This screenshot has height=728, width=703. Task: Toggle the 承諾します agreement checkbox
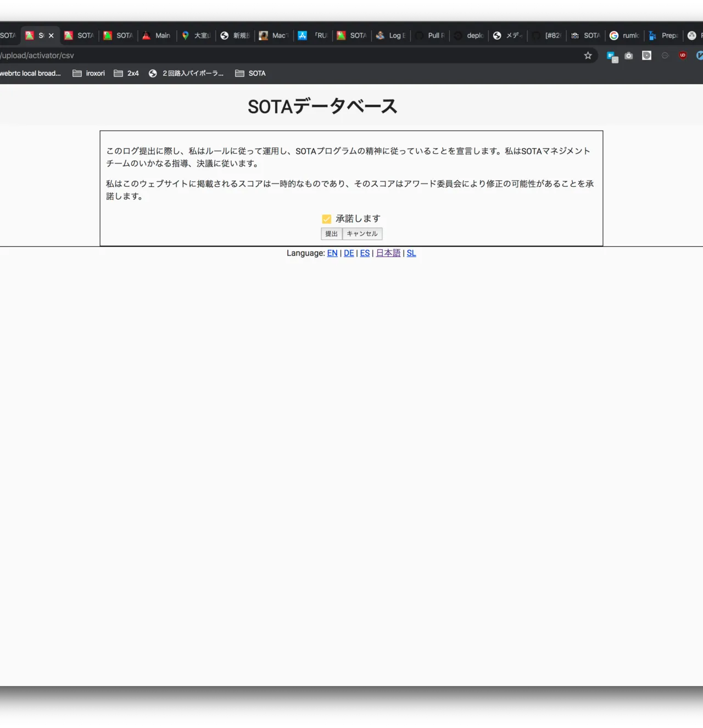(x=327, y=219)
